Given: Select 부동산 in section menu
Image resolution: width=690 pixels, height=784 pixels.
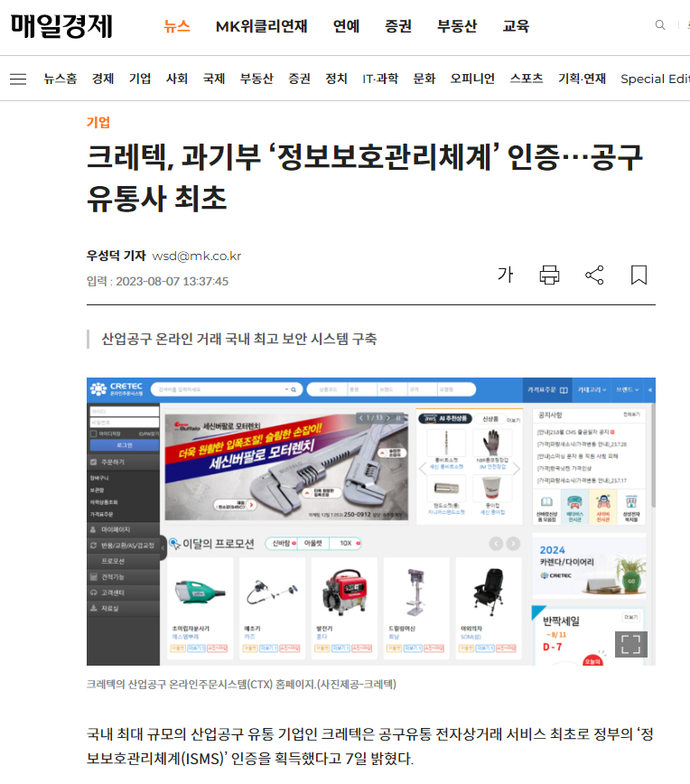Looking at the screenshot, I should pyautogui.click(x=256, y=79).
